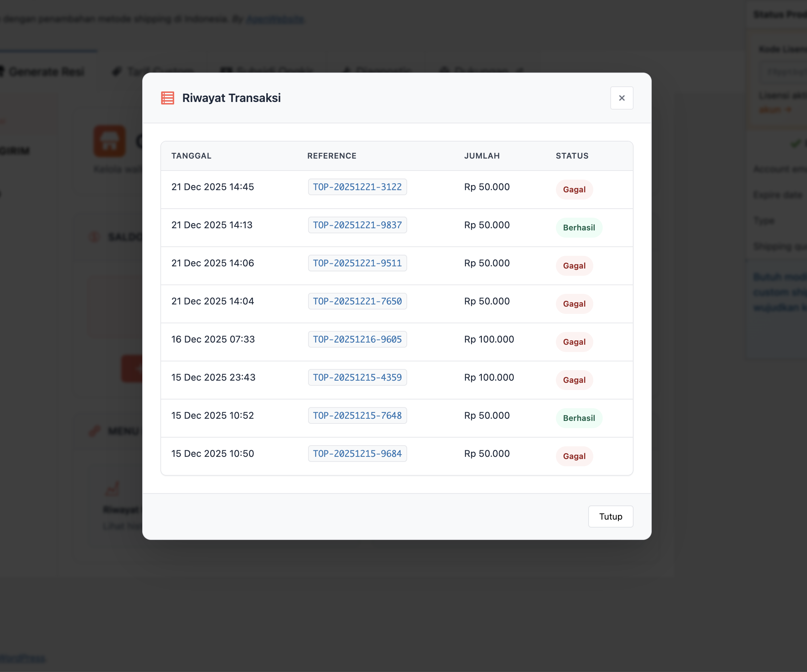Open reference TOP-20251216-9605
This screenshot has width=807, height=672.
[x=357, y=339]
